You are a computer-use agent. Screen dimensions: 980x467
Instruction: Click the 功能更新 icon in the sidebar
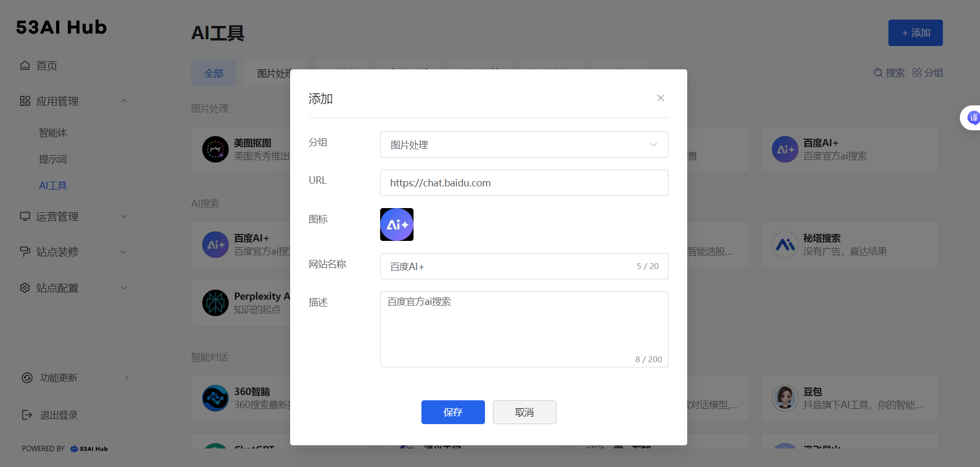(27, 378)
